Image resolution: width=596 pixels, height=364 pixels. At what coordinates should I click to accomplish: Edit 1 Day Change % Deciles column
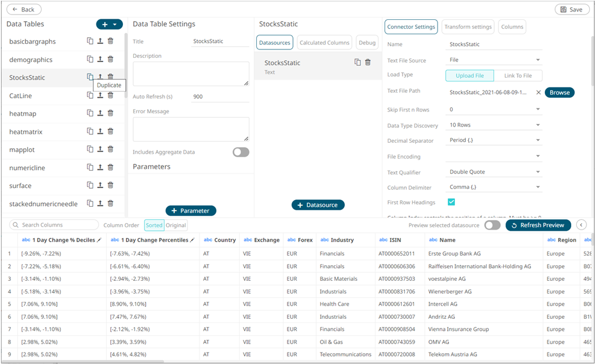click(x=99, y=240)
